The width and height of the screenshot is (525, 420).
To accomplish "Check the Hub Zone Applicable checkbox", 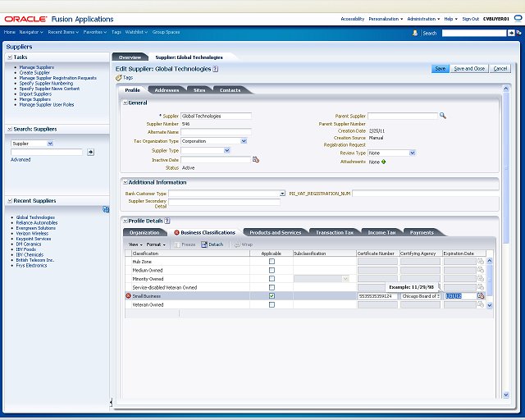I will [272, 261].
